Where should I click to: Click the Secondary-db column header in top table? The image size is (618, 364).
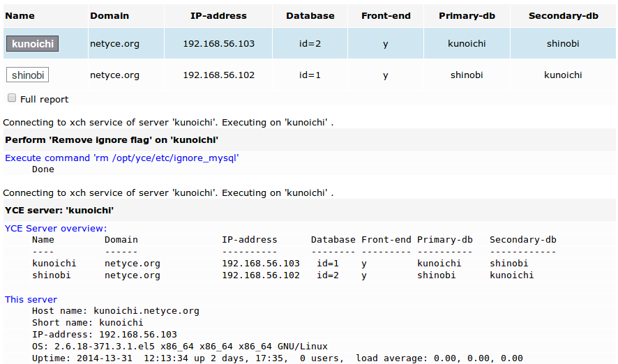click(x=563, y=15)
